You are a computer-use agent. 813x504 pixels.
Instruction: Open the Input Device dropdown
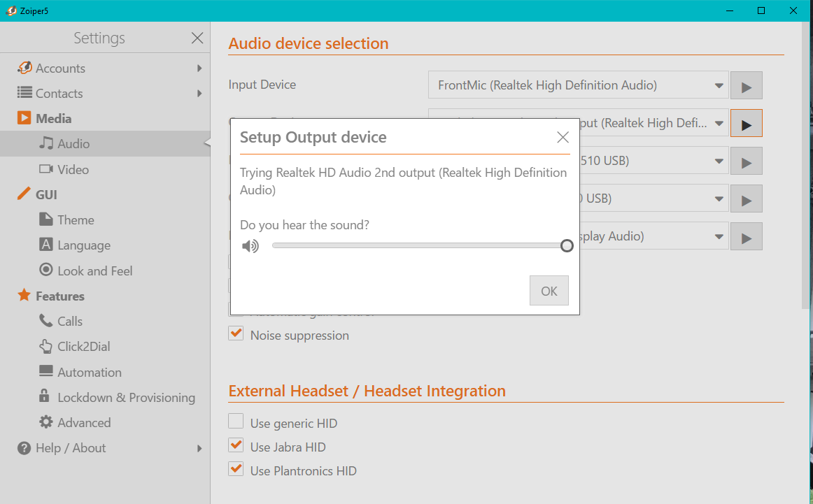pyautogui.click(x=578, y=86)
